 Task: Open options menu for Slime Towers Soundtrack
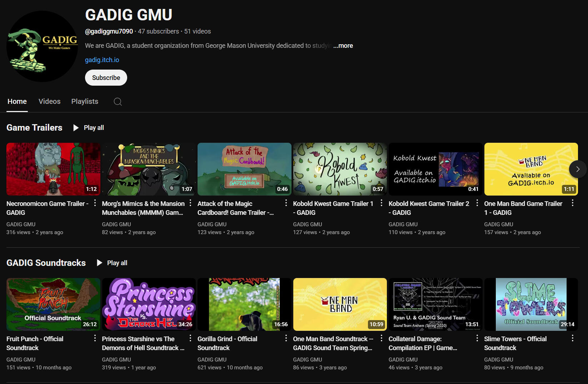[573, 338]
